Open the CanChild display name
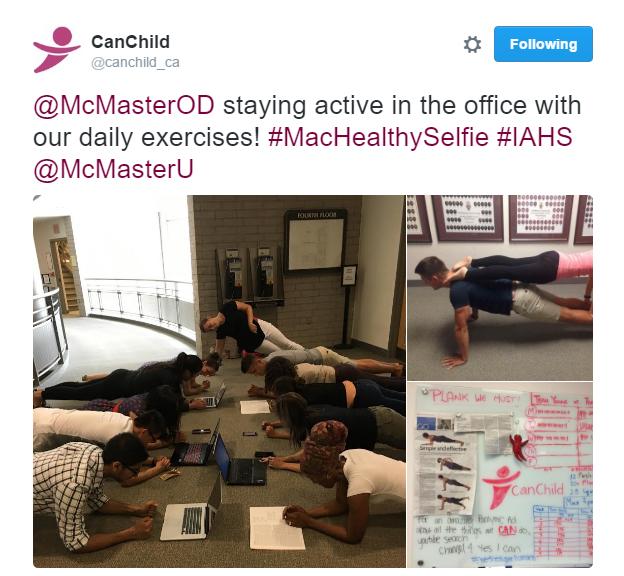Screen dimensions: 624x576 pyautogui.click(x=131, y=42)
